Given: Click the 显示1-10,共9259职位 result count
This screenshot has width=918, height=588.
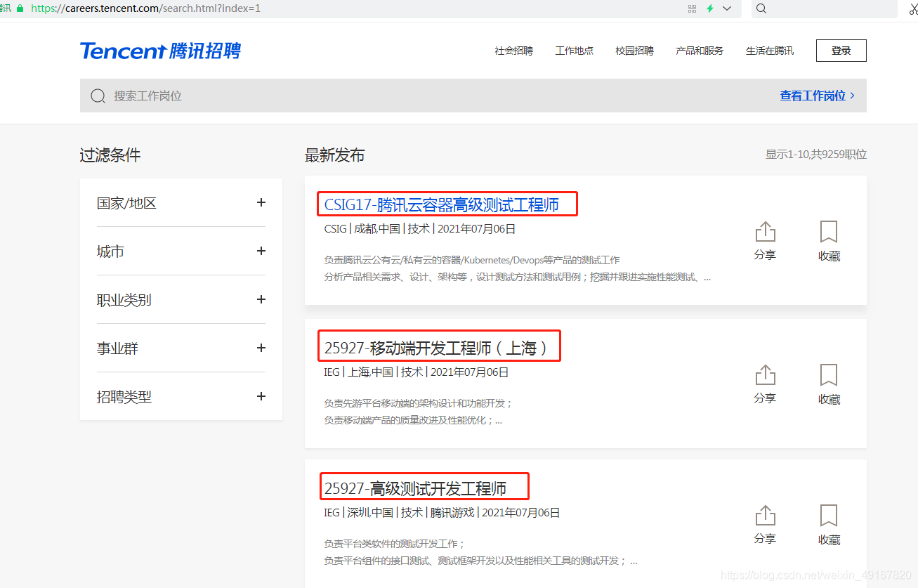Looking at the screenshot, I should [816, 155].
